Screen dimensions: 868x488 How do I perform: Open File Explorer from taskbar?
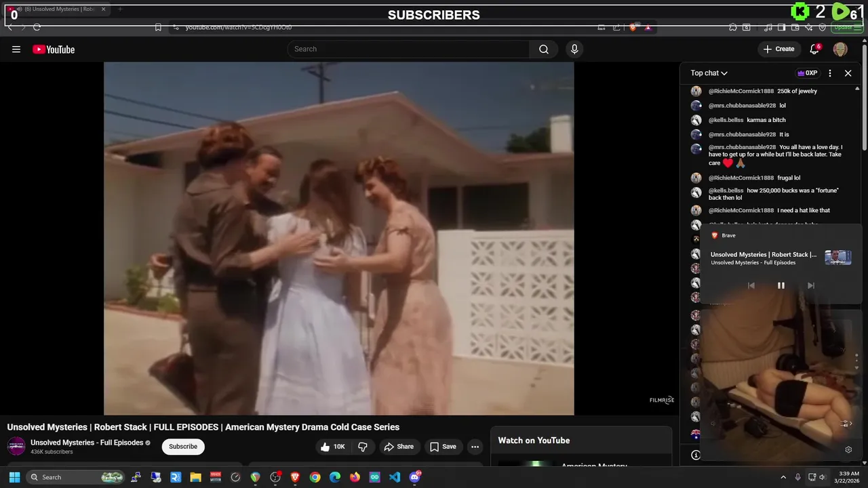(x=195, y=477)
